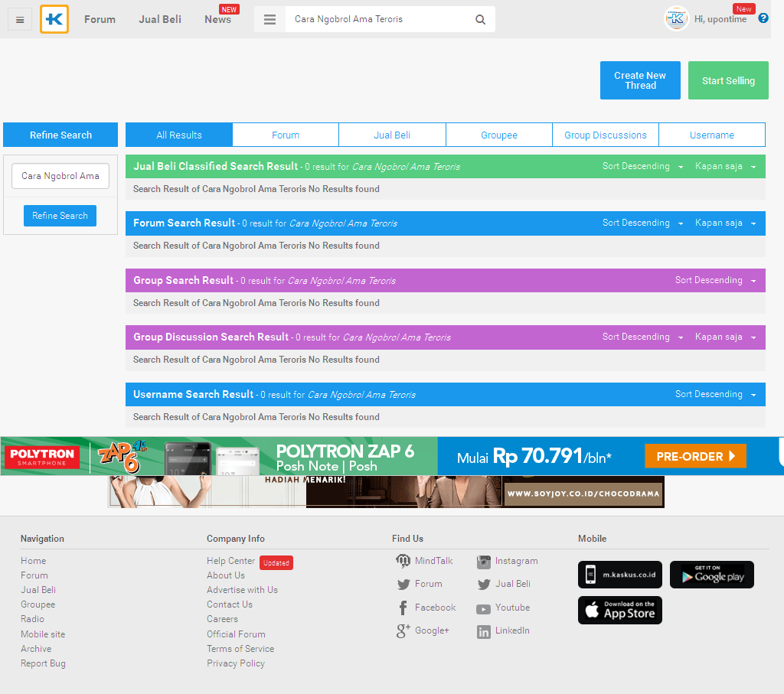This screenshot has height=694, width=784.
Task: Click the Kaskus K logo
Action: point(54,19)
